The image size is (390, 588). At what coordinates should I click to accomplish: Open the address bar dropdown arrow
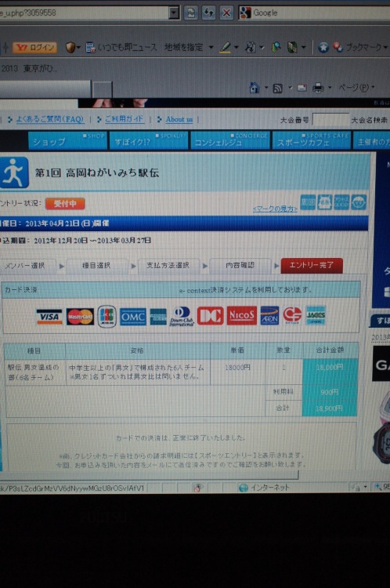point(174,13)
